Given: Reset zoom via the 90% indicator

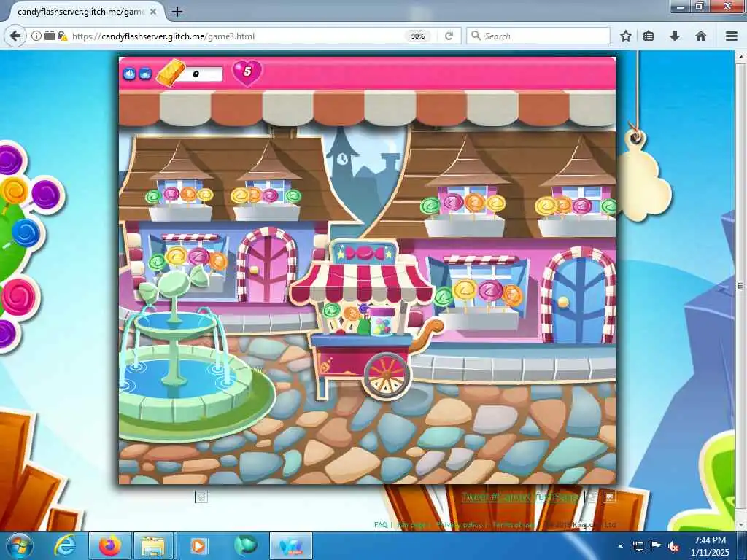Looking at the screenshot, I should pyautogui.click(x=418, y=36).
